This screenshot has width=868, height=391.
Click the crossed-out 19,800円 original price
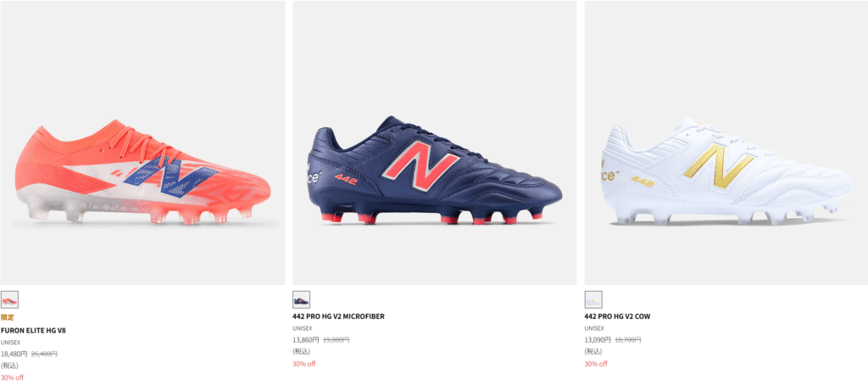[x=336, y=340]
